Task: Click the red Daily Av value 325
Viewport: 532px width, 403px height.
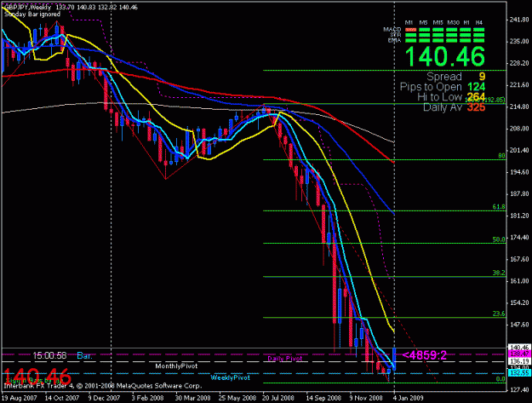Action: pyautogui.click(x=477, y=107)
